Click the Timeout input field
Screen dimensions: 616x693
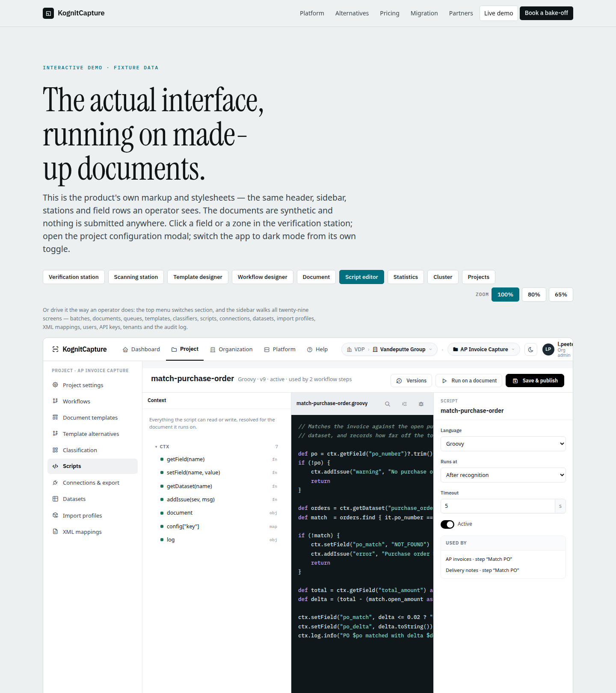[x=498, y=506]
